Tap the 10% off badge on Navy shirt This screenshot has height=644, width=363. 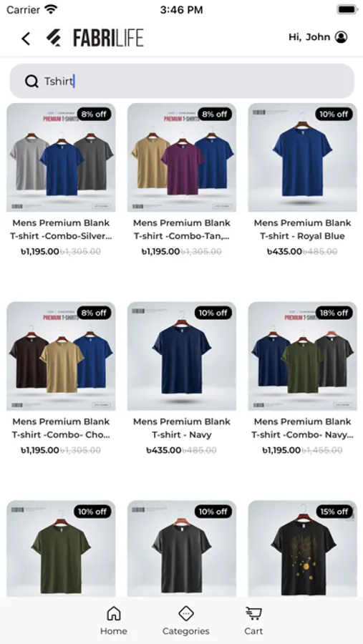click(x=213, y=313)
